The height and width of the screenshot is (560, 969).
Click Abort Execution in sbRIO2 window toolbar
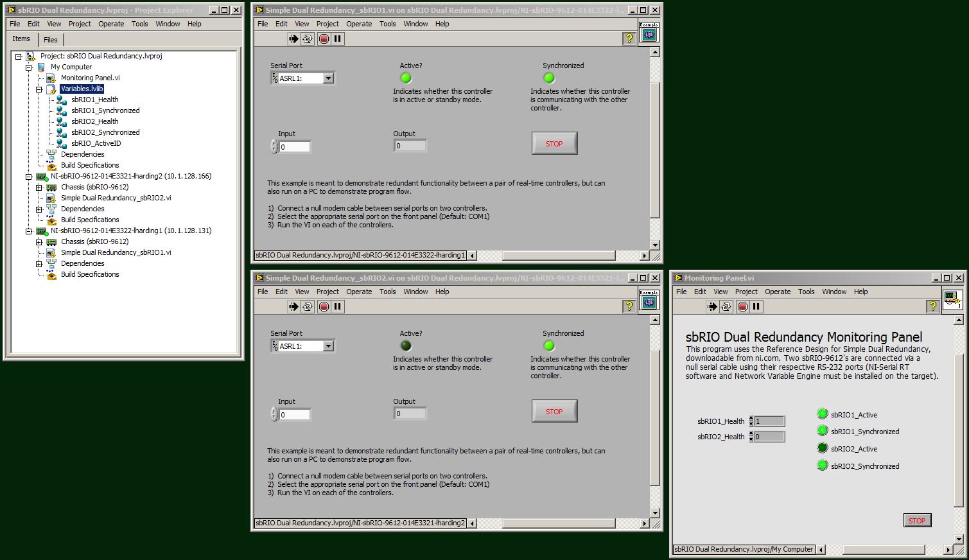pyautogui.click(x=324, y=306)
